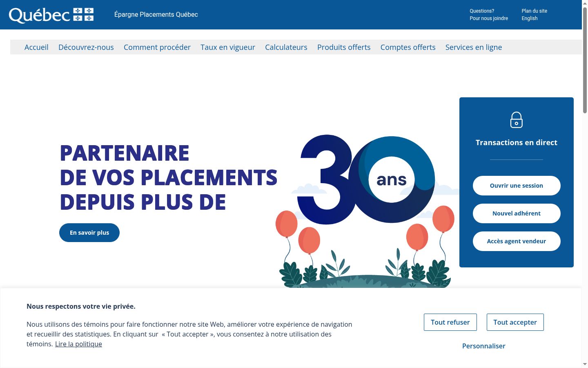This screenshot has height=368, width=588.
Task: Select Comment procéder in navigation bar
Action: tap(157, 47)
